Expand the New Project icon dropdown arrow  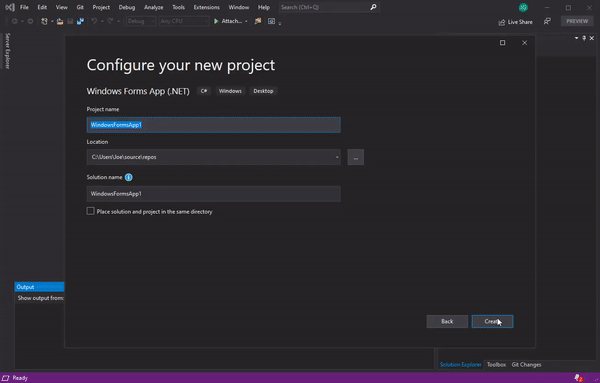pyautogui.click(x=52, y=21)
